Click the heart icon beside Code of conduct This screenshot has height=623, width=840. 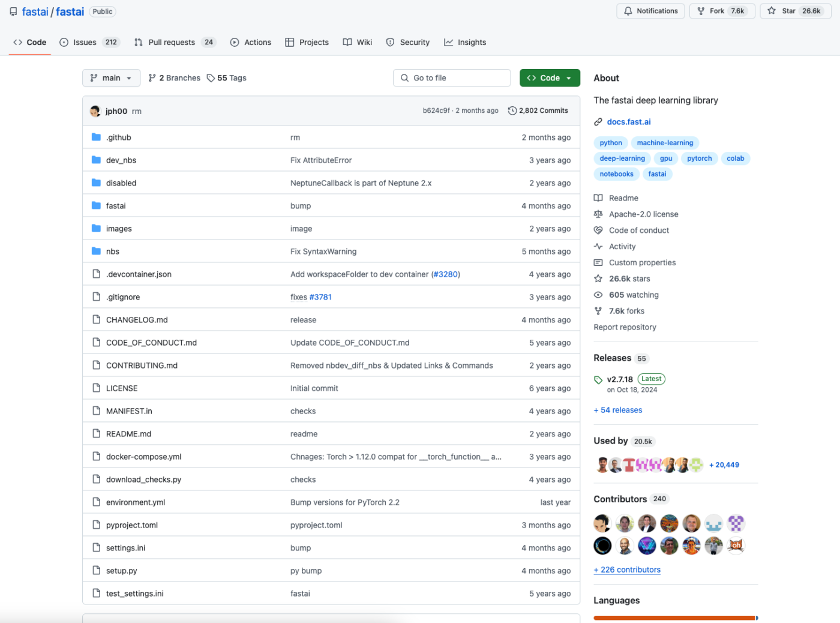tap(598, 230)
